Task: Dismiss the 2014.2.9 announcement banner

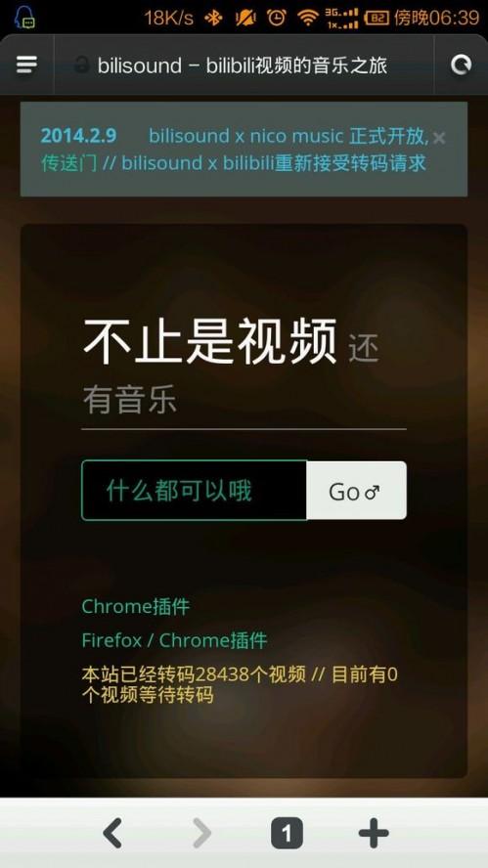Action: tap(439, 137)
